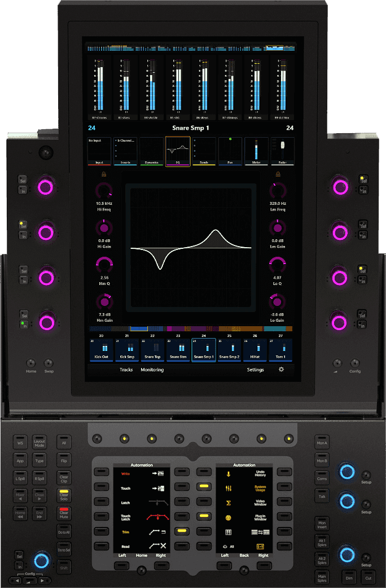Toggle the Dim monitor button

348,577
